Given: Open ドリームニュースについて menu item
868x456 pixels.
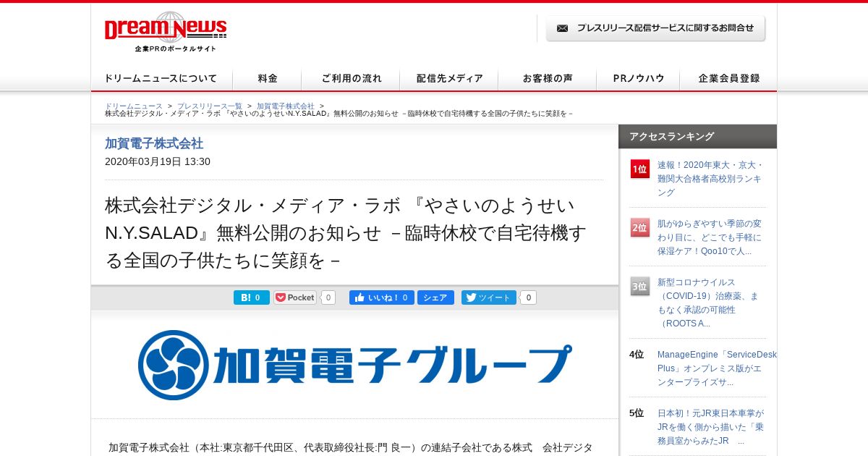Looking at the screenshot, I should tap(161, 79).
